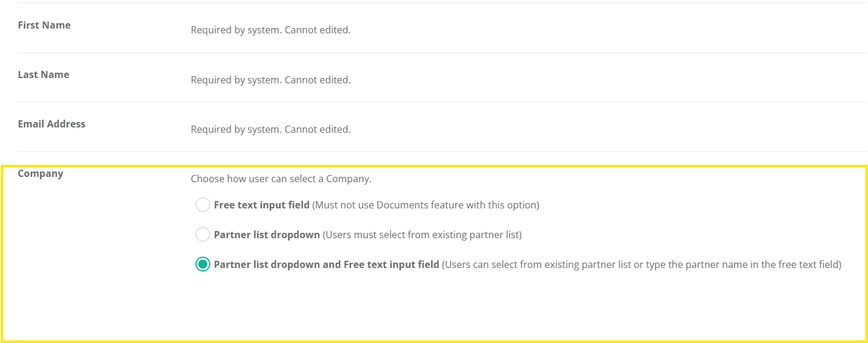
Task: Click the Email Address field label
Action: [51, 124]
